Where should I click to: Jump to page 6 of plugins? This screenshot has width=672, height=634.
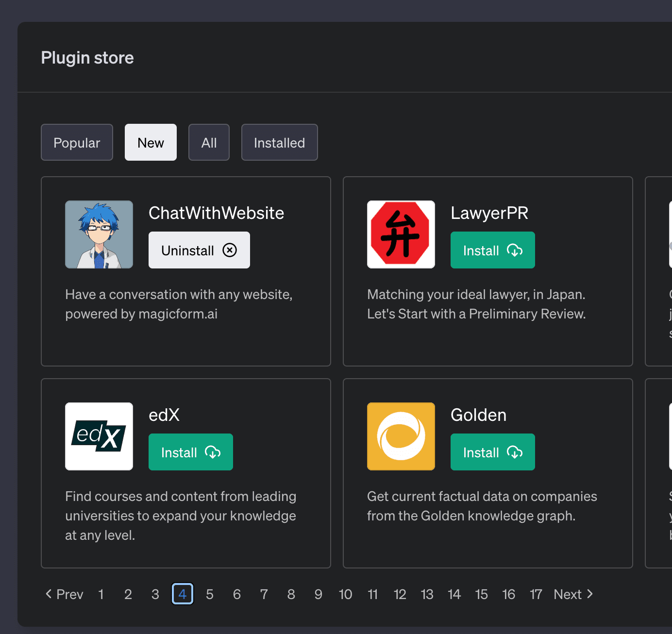point(237,594)
